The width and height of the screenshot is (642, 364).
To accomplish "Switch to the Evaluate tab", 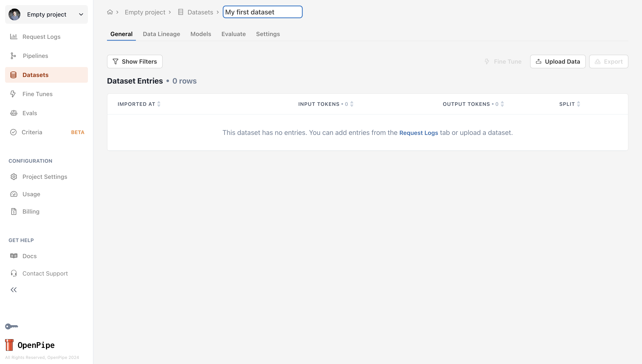I will click(234, 34).
